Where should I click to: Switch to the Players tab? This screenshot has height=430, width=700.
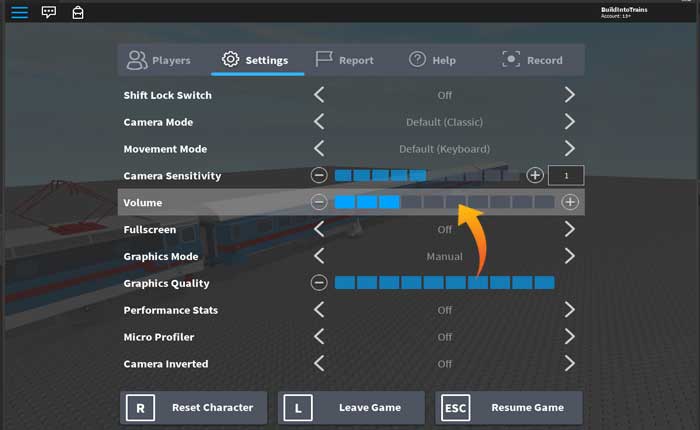coord(159,60)
